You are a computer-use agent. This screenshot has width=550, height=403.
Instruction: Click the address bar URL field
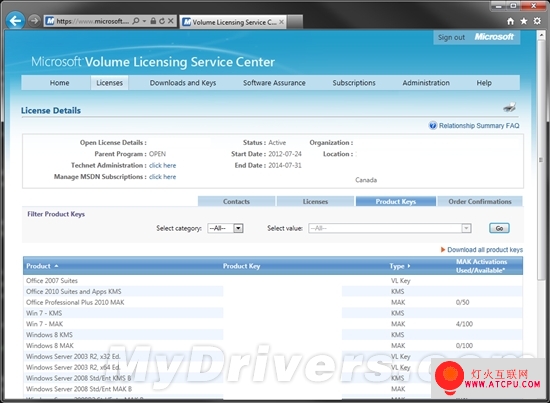[93, 21]
